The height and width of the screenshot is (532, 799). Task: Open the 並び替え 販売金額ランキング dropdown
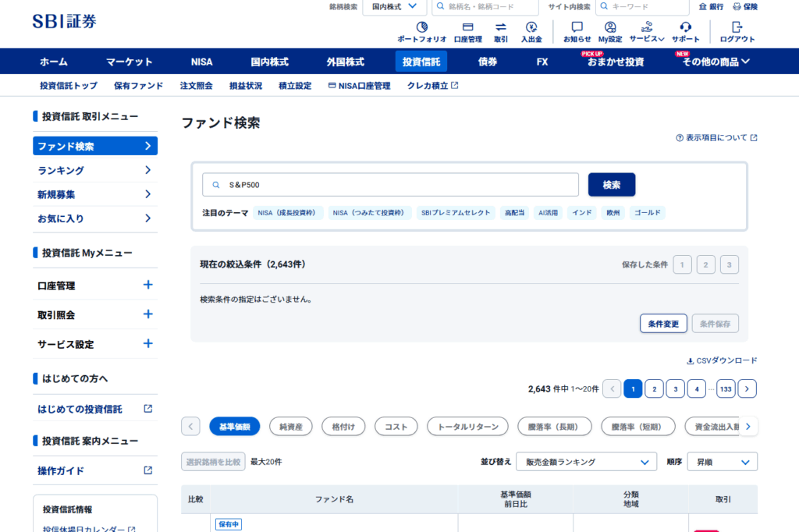tap(586, 462)
